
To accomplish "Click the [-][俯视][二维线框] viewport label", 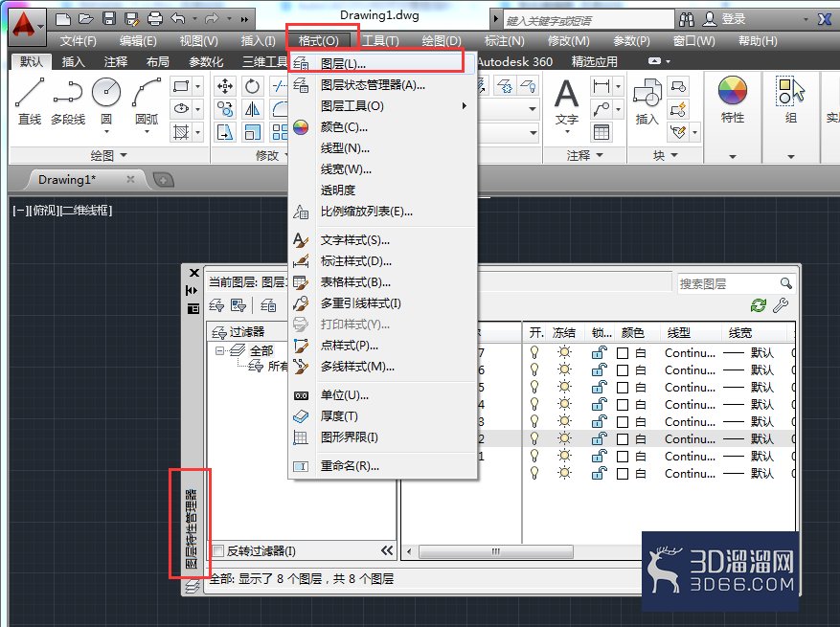I will [62, 211].
